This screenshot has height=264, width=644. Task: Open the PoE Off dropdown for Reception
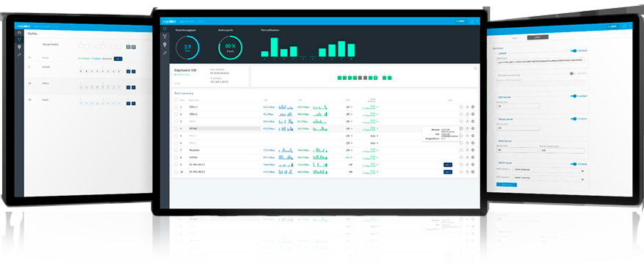[x=349, y=150]
